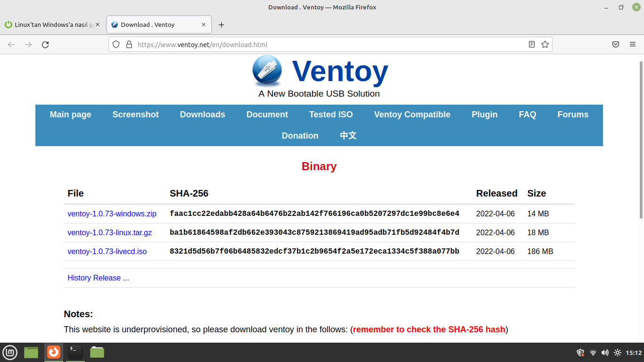Open the Downloads navigation item

tap(203, 115)
